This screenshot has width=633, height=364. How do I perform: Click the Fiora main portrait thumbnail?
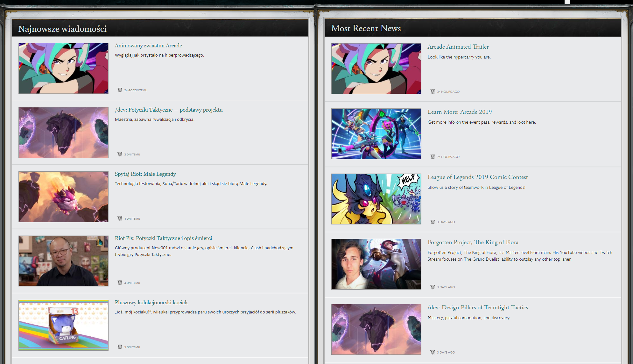376,264
